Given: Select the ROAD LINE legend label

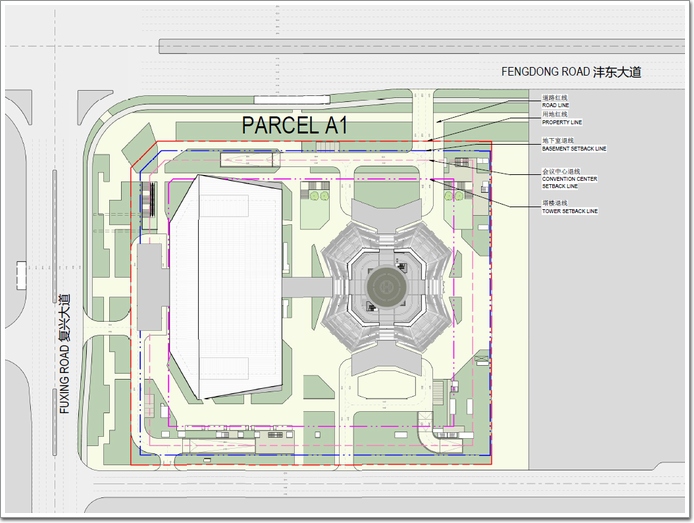Looking at the screenshot, I should [x=556, y=104].
